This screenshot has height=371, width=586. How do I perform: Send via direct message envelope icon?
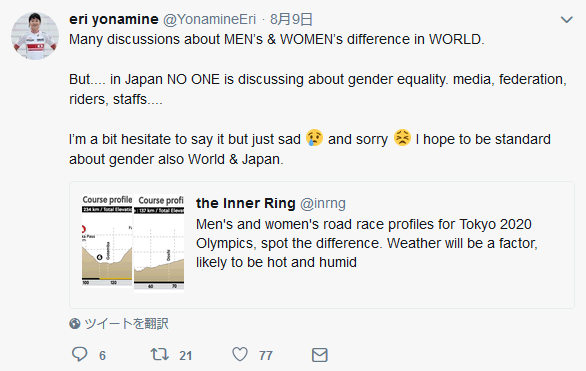click(x=320, y=355)
